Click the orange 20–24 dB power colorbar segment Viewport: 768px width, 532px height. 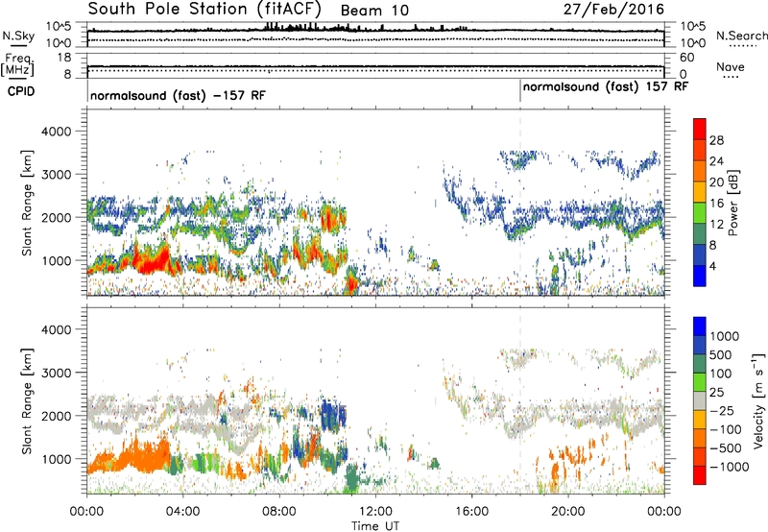[x=700, y=172]
